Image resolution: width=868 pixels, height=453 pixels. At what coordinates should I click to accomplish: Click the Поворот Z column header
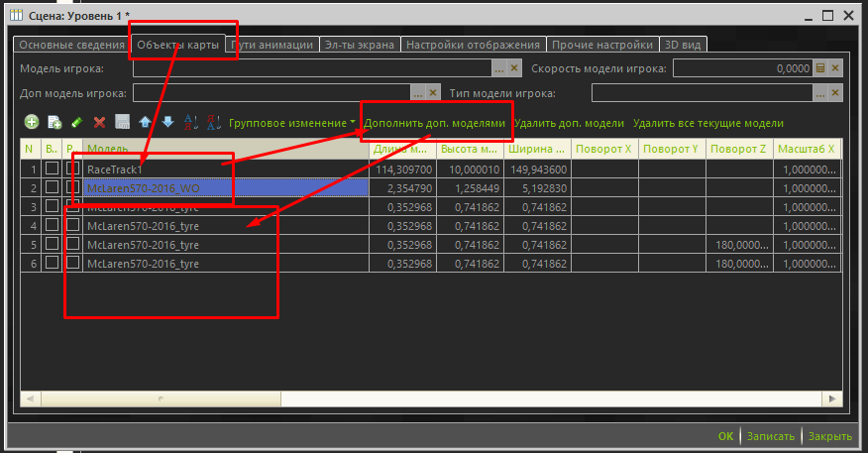click(739, 149)
